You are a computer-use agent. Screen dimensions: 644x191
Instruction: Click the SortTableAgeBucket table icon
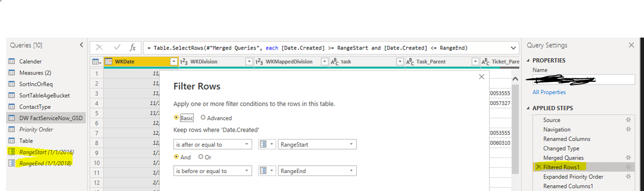(12, 95)
